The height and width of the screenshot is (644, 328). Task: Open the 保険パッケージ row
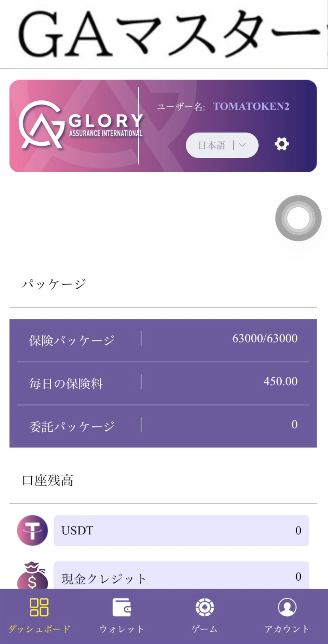coord(163,340)
